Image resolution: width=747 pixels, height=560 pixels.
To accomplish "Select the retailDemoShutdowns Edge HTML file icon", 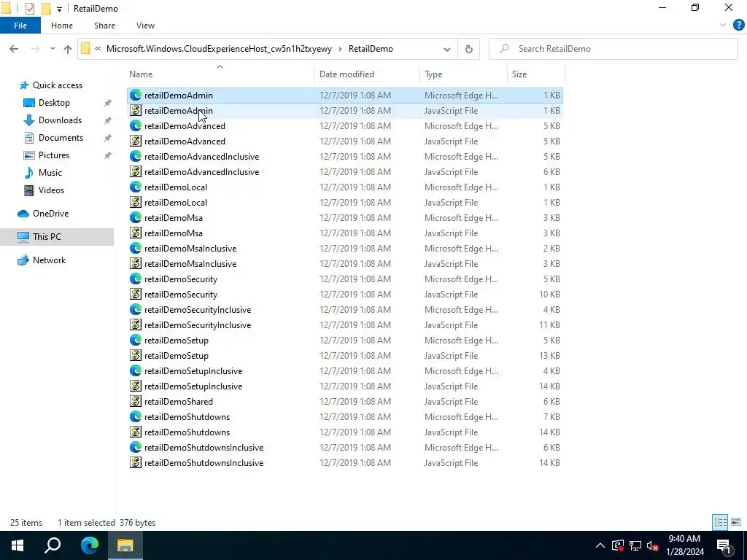I will [136, 416].
